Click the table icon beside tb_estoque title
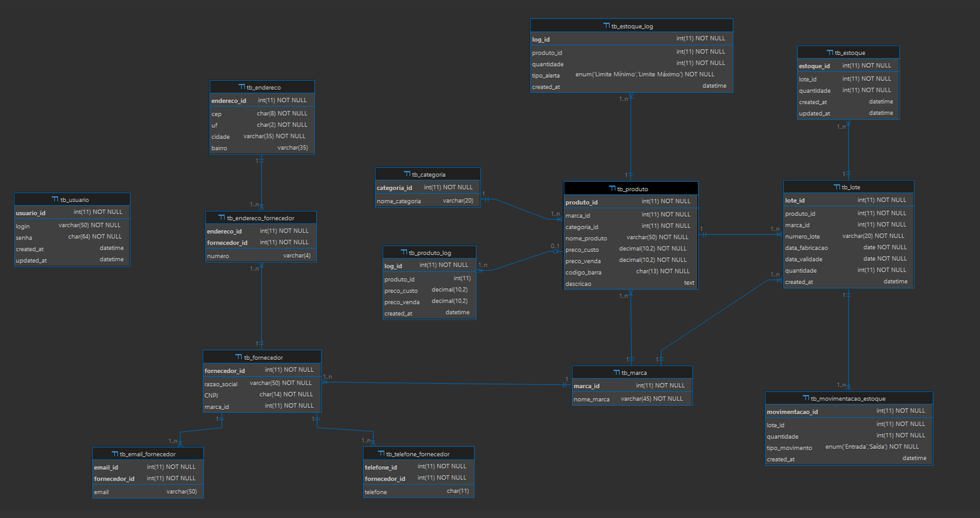980x518 pixels. point(830,52)
